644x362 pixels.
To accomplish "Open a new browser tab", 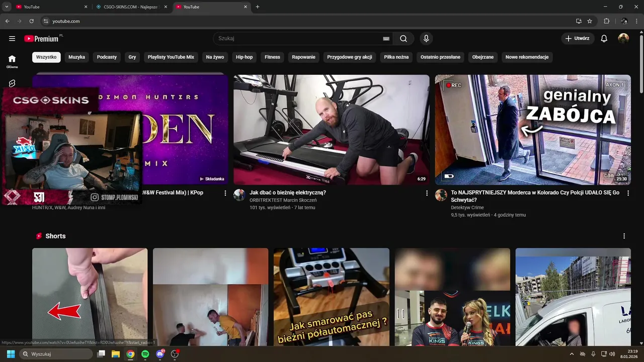I will tap(258, 7).
